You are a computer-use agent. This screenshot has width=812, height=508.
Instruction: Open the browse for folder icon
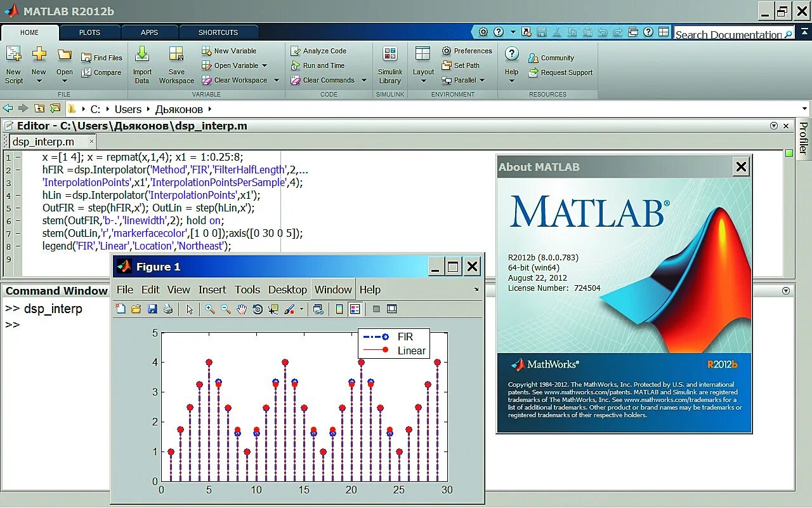coord(55,109)
